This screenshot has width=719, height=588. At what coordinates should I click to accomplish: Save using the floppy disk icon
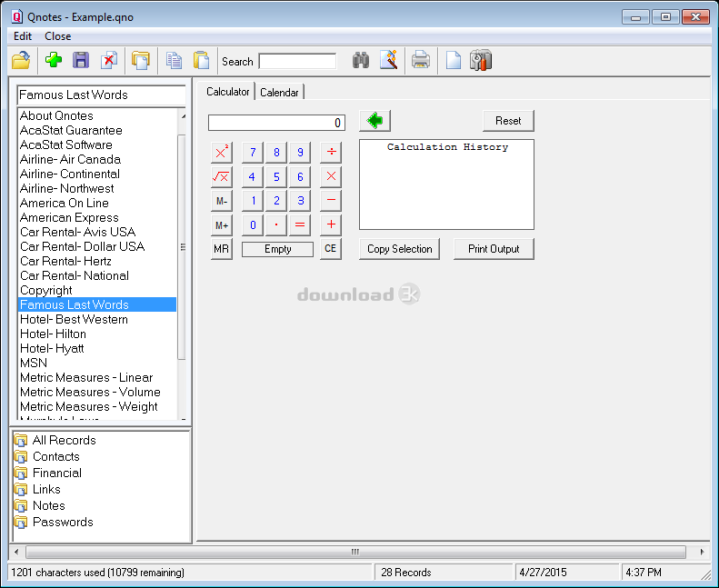pos(81,61)
